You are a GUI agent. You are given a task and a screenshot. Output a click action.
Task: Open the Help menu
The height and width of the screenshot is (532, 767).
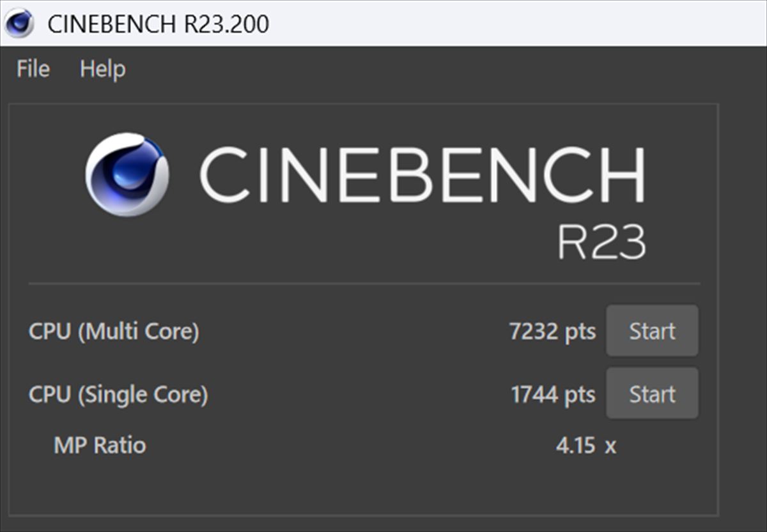[x=102, y=69]
